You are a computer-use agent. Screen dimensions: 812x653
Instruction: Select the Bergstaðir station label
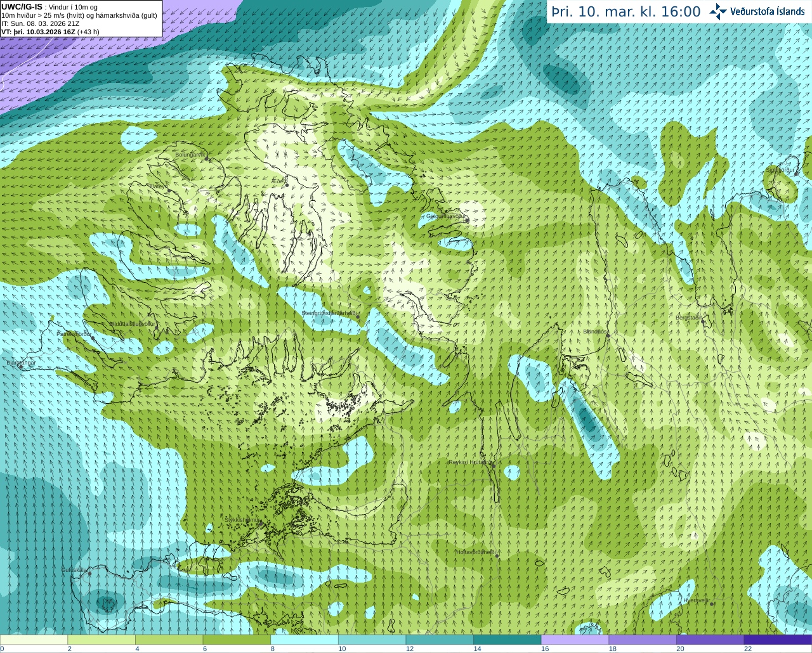point(688,318)
